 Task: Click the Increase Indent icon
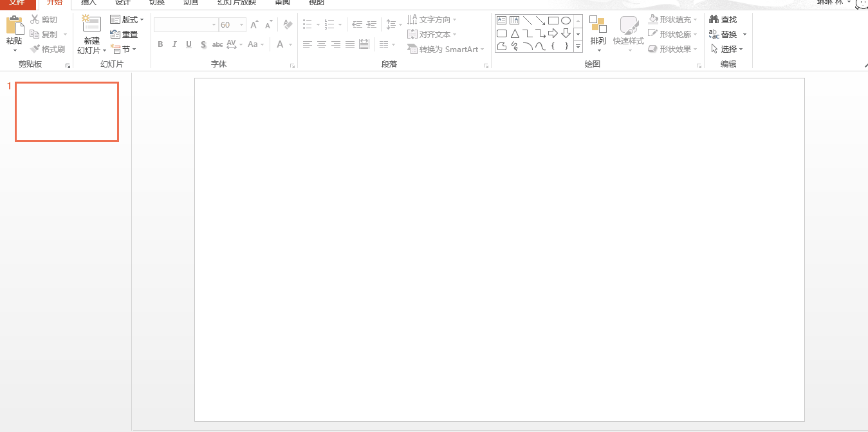click(371, 25)
